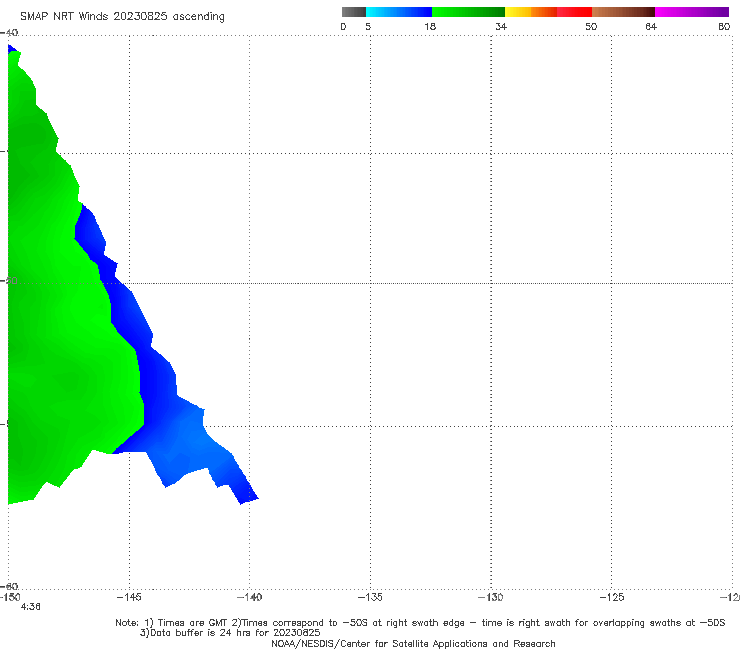740x650 pixels.
Task: Choose the yellow-to-red 34–50 color bar segment
Action: pos(548,12)
